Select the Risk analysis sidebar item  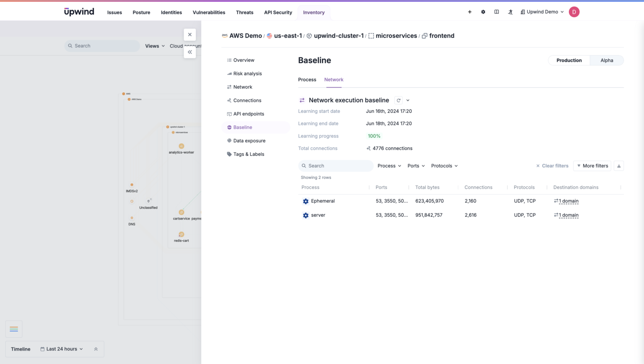click(248, 73)
